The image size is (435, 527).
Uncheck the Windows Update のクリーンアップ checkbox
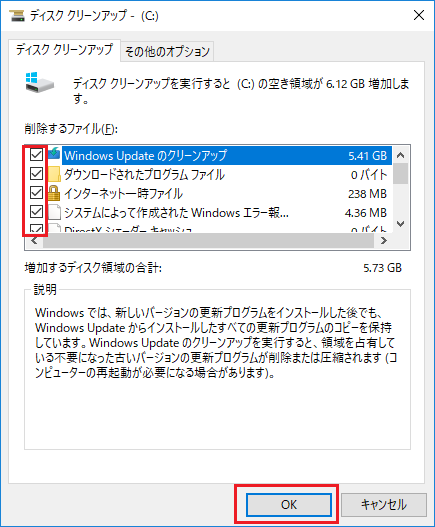point(36,155)
